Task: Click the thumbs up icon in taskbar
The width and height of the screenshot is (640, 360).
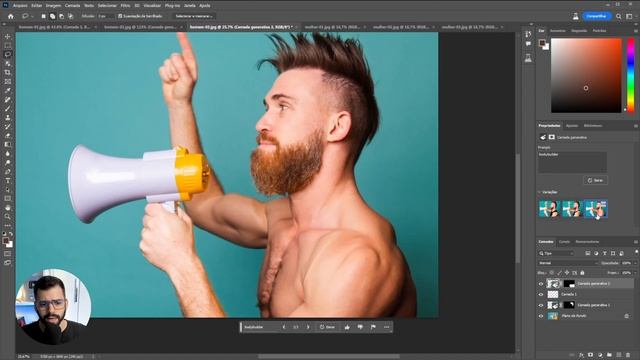Action: [347, 327]
